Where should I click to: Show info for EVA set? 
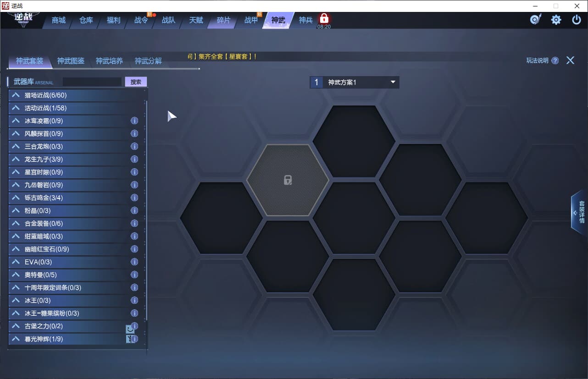(134, 262)
